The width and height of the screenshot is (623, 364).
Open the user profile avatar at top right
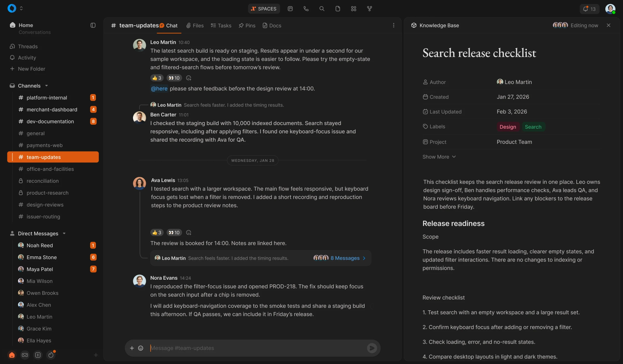pos(610,9)
